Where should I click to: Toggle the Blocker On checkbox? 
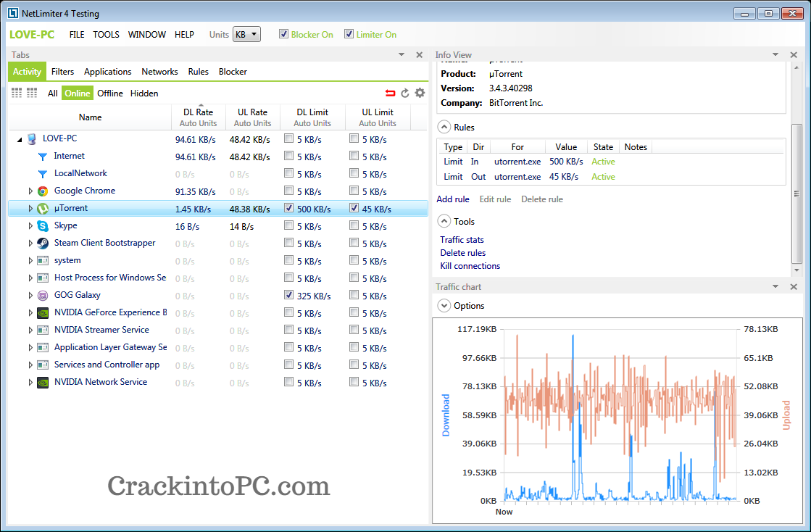(283, 34)
